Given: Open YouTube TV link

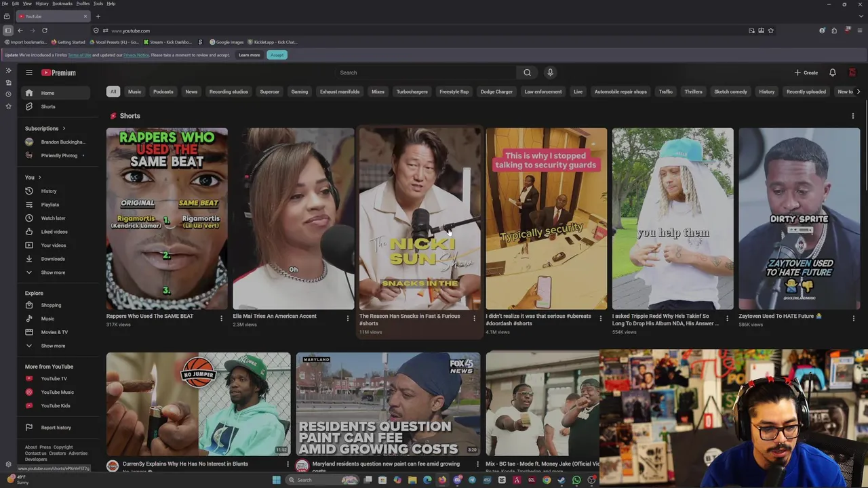Looking at the screenshot, I should 56,379.
